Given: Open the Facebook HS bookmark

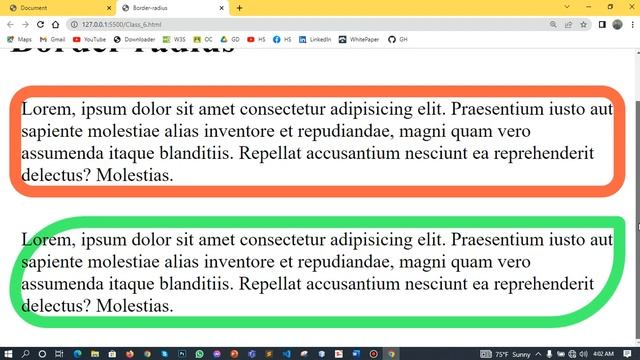Looking at the screenshot, I should 282,39.
